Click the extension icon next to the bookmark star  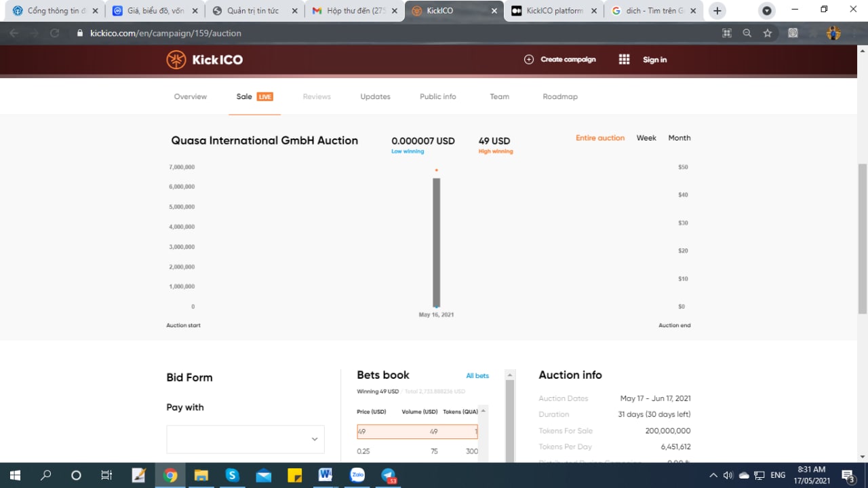pos(793,33)
